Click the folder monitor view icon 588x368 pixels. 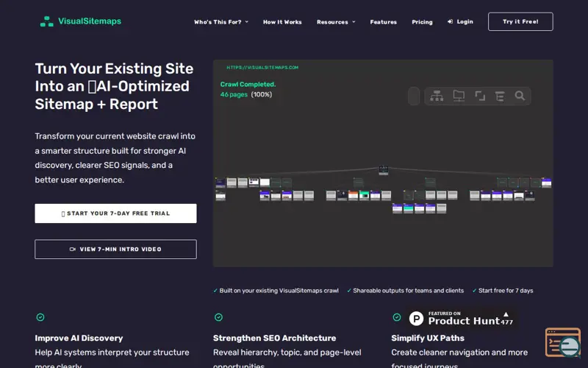(x=459, y=96)
